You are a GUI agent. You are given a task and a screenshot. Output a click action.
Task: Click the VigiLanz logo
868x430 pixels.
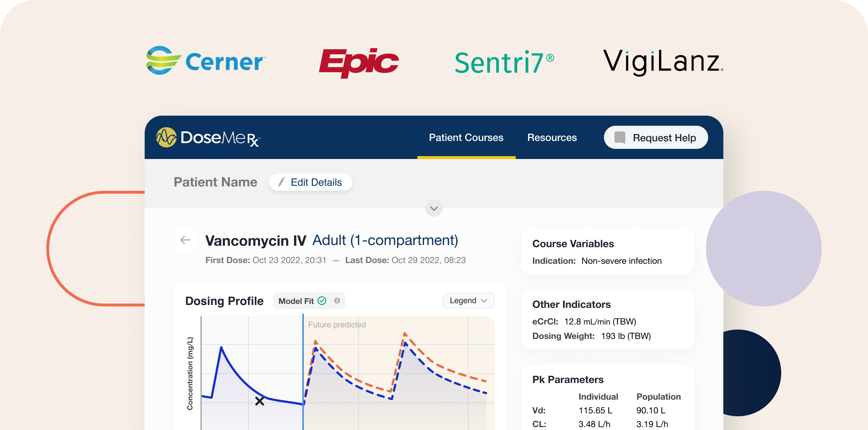point(663,61)
